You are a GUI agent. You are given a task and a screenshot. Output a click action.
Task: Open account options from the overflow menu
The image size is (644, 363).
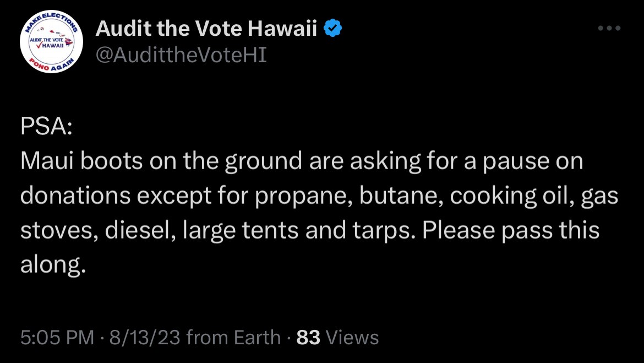coord(609,28)
